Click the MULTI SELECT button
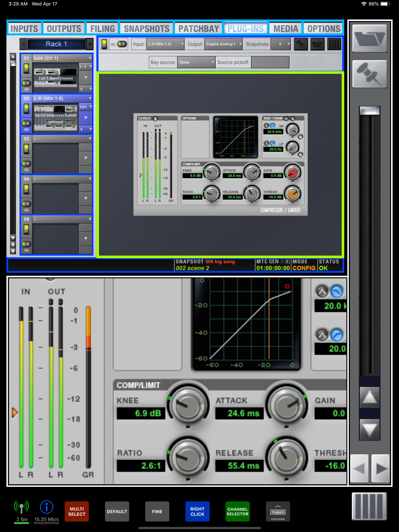399x532 pixels. click(77, 511)
